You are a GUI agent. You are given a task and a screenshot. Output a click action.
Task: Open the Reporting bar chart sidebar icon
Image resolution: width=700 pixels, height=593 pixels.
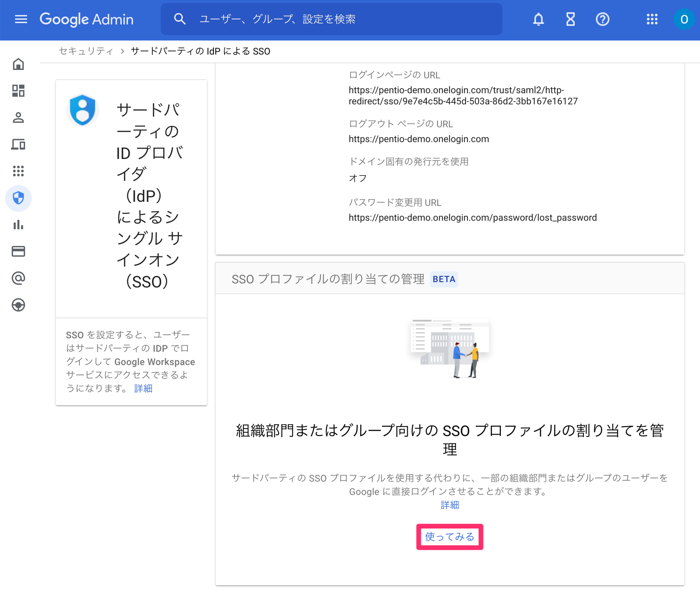18,225
